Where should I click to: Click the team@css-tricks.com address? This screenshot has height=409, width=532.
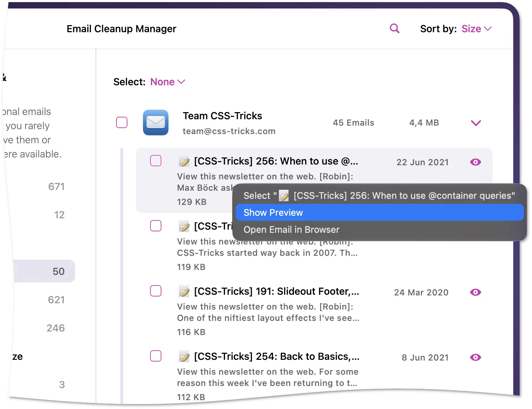coord(229,131)
